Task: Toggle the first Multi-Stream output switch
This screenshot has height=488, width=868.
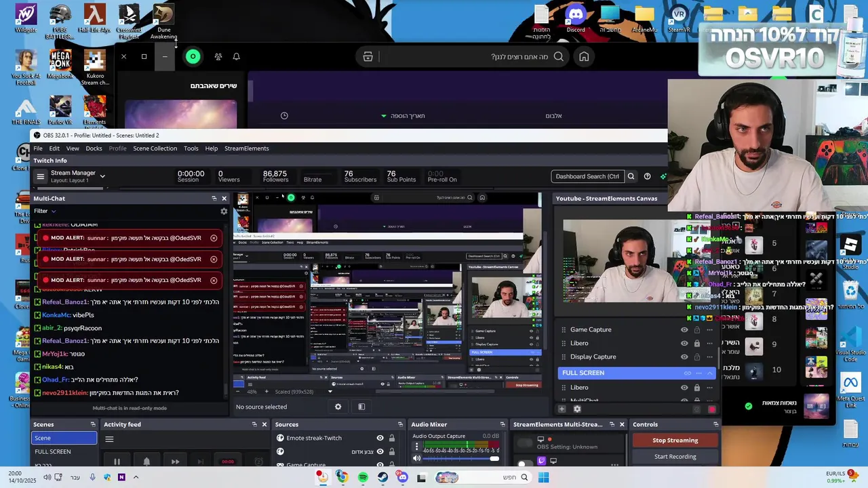Action: (x=525, y=443)
